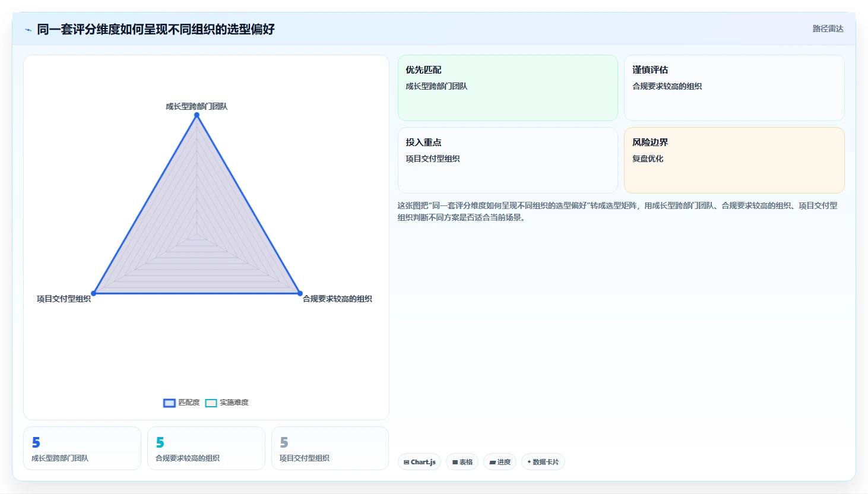This screenshot has height=494, width=868.
Task: Select the 数据卡片 tag chip
Action: [x=543, y=462]
